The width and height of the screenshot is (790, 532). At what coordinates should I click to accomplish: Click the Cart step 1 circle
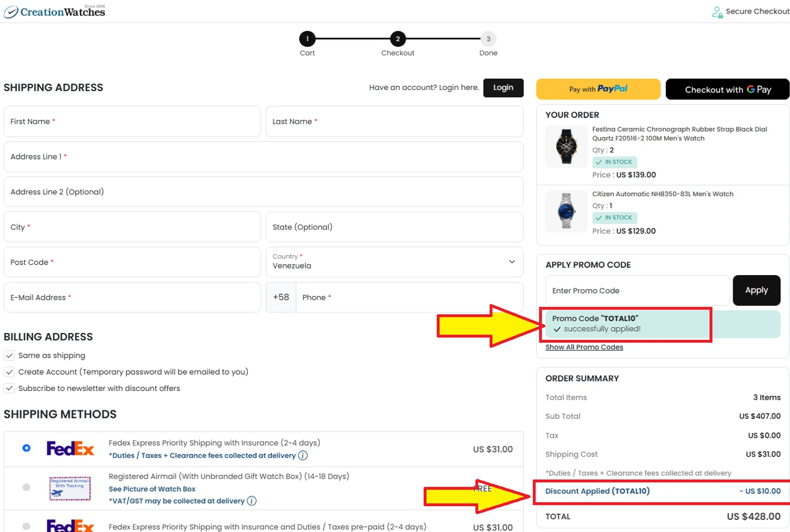(x=307, y=39)
